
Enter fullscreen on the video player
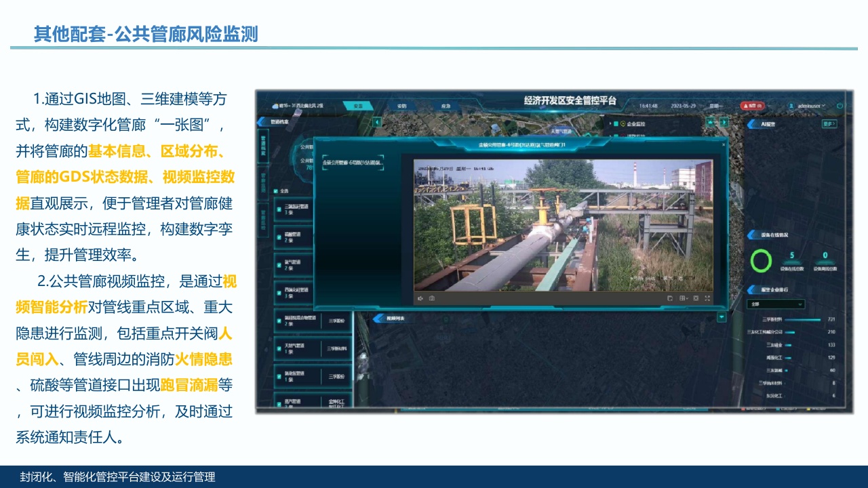pos(707,298)
